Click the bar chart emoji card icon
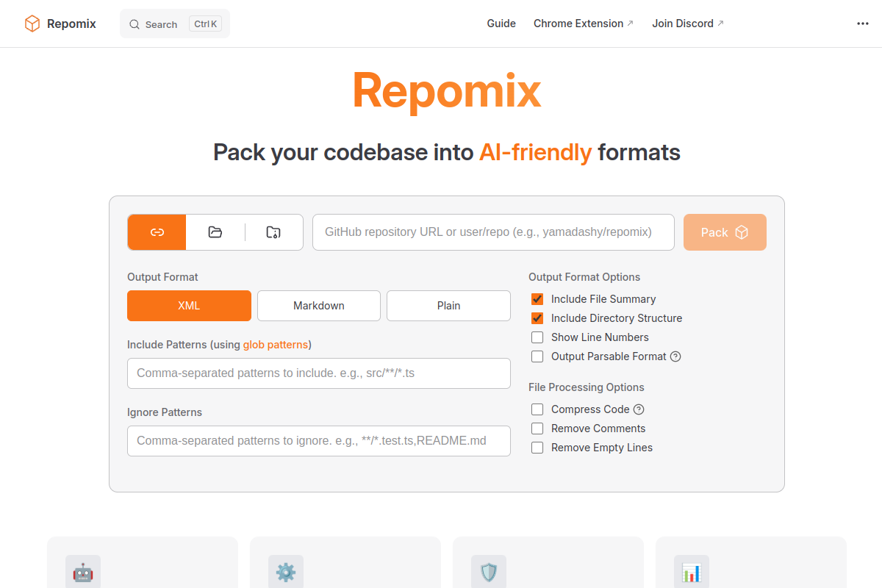Screen dimensions: 882x588 point(692,573)
